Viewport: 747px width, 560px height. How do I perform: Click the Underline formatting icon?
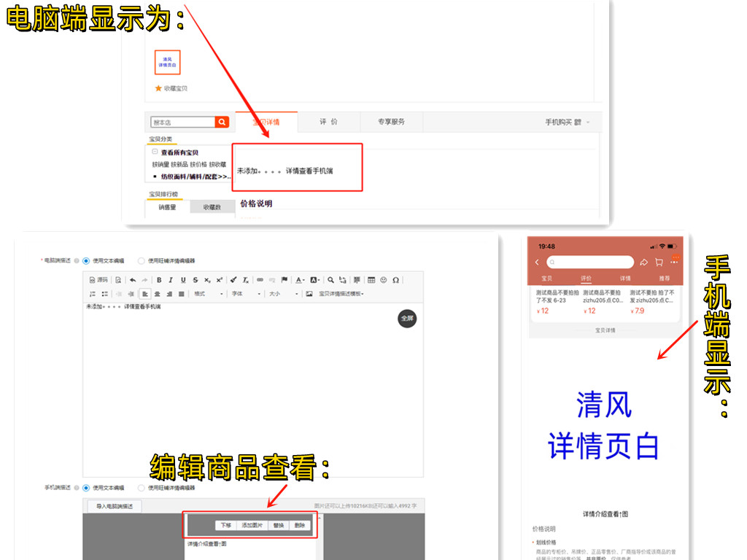click(183, 280)
